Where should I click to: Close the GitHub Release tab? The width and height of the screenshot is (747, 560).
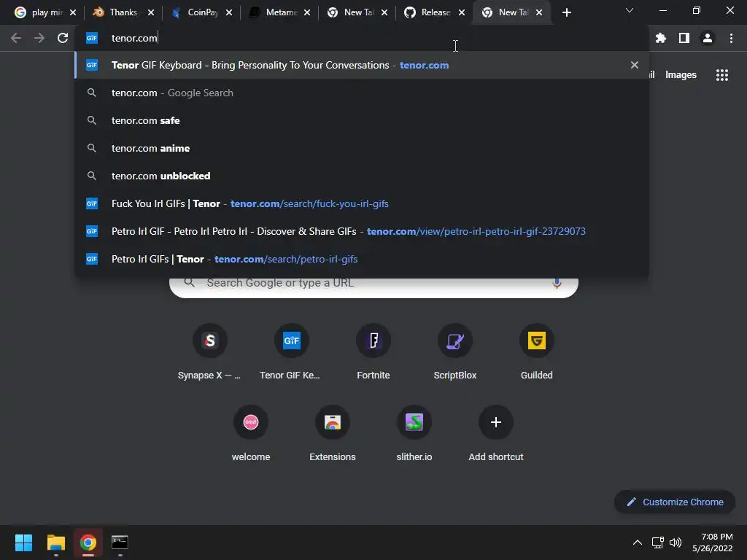tap(462, 12)
